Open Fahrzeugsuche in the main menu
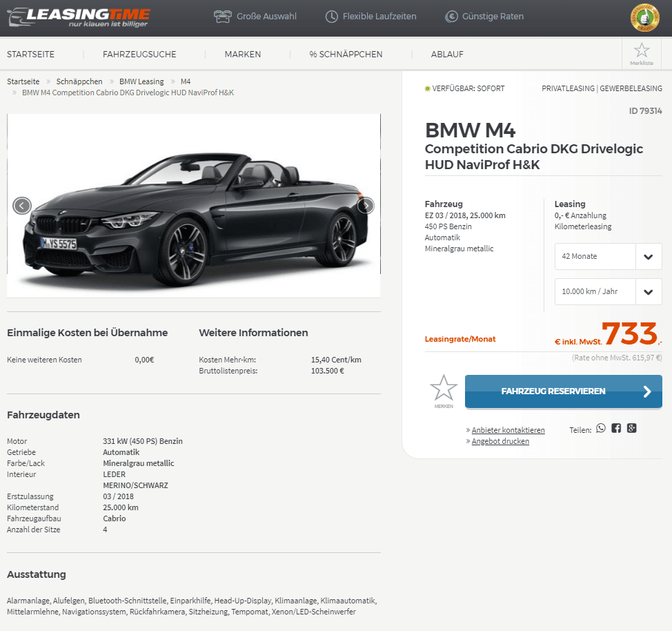 pos(139,55)
